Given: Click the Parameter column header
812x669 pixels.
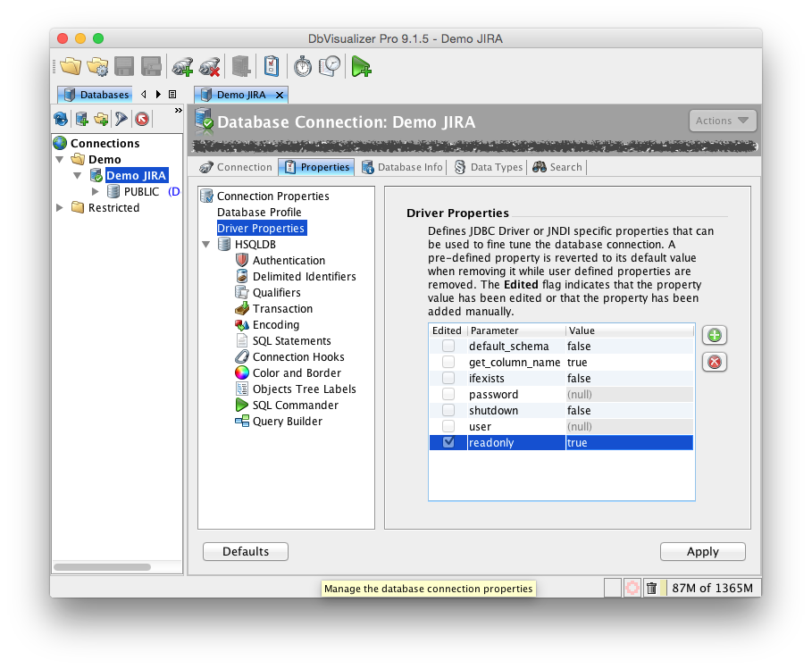Looking at the screenshot, I should 516,330.
